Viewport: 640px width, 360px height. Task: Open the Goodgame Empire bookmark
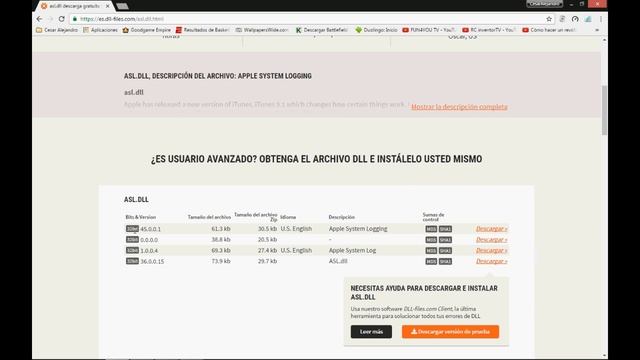[147, 30]
